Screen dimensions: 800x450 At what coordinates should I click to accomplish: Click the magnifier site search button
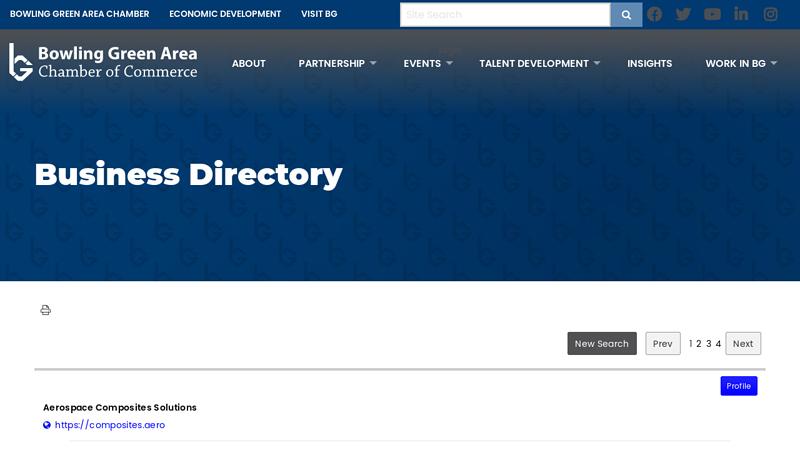click(x=626, y=15)
